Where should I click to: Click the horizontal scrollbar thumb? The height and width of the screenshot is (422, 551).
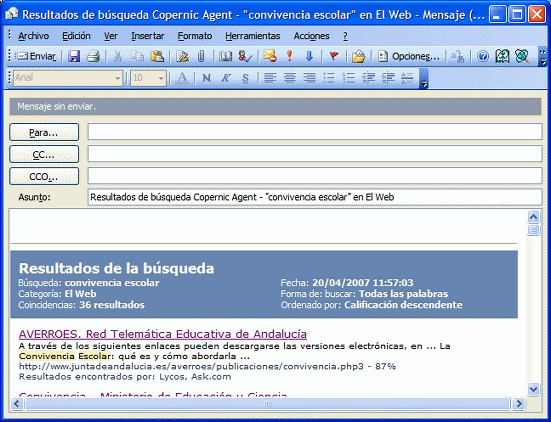(267, 403)
